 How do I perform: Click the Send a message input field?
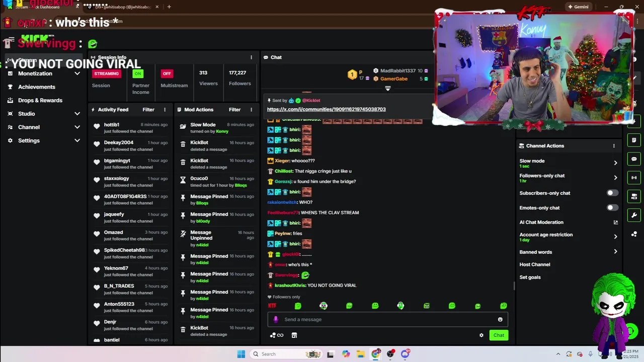coord(387,319)
